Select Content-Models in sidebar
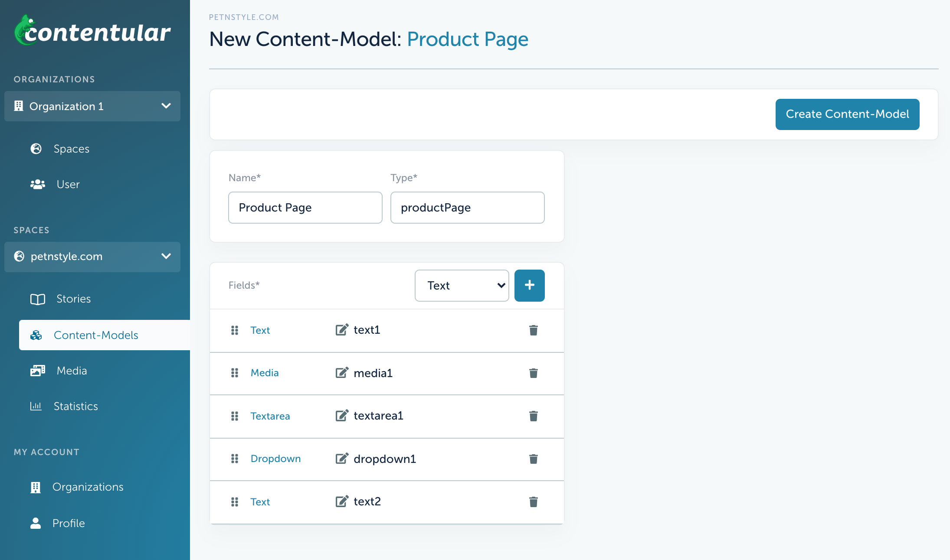The image size is (950, 560). tap(105, 335)
